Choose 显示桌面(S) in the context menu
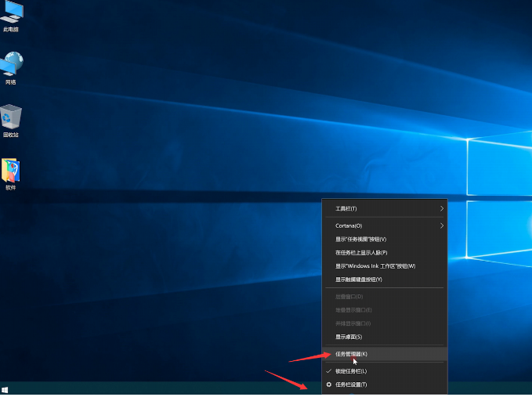 pyautogui.click(x=349, y=337)
